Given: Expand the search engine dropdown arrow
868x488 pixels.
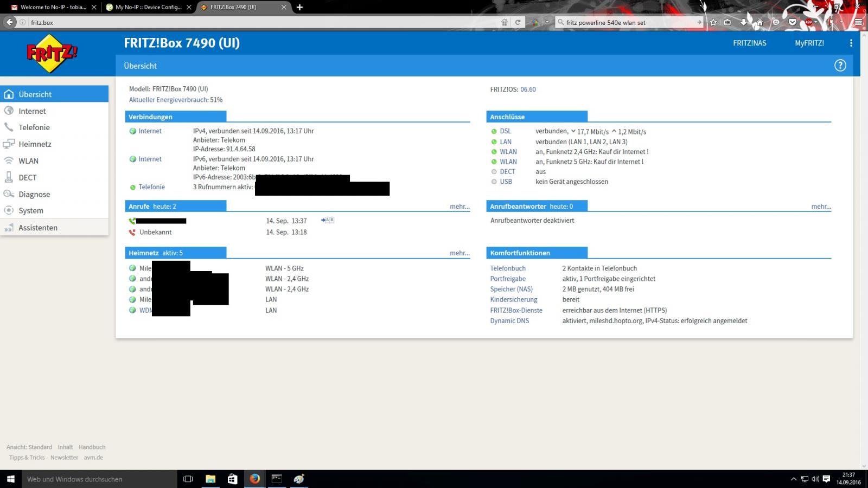Looking at the screenshot, I should point(547,22).
